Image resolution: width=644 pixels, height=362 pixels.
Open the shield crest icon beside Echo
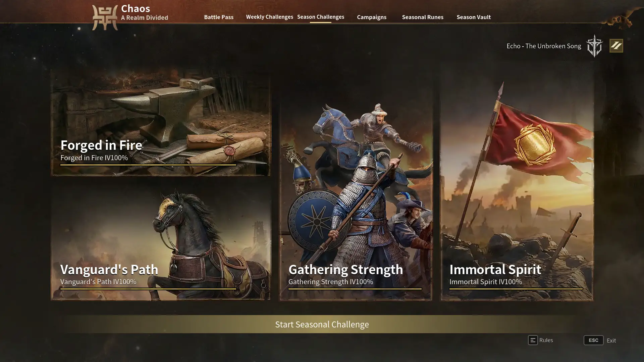tap(594, 46)
